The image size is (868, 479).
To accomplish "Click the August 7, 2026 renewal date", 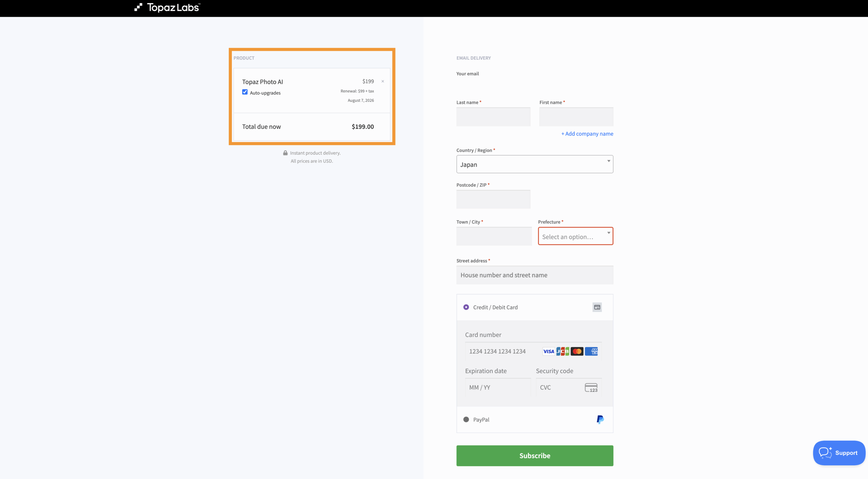I will coord(361,100).
